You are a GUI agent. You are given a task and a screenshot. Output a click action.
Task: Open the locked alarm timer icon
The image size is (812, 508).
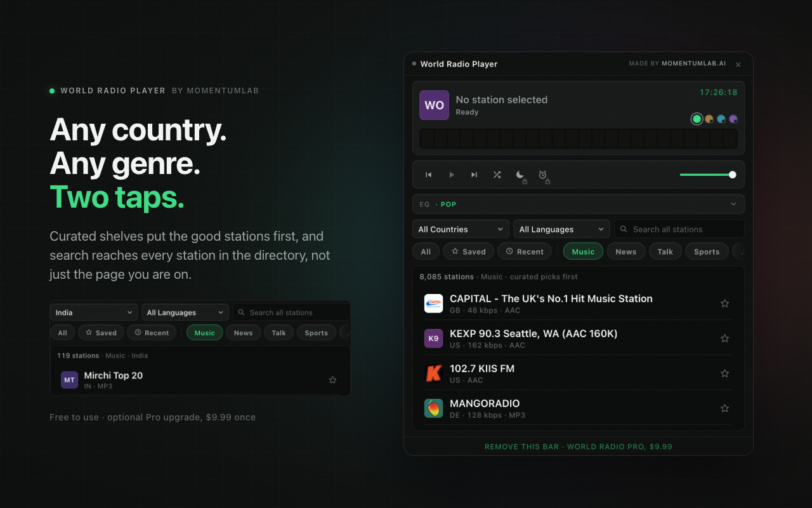(543, 175)
